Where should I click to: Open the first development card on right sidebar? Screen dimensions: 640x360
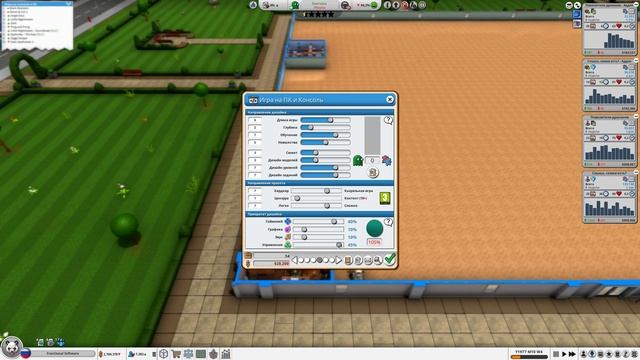609,29
